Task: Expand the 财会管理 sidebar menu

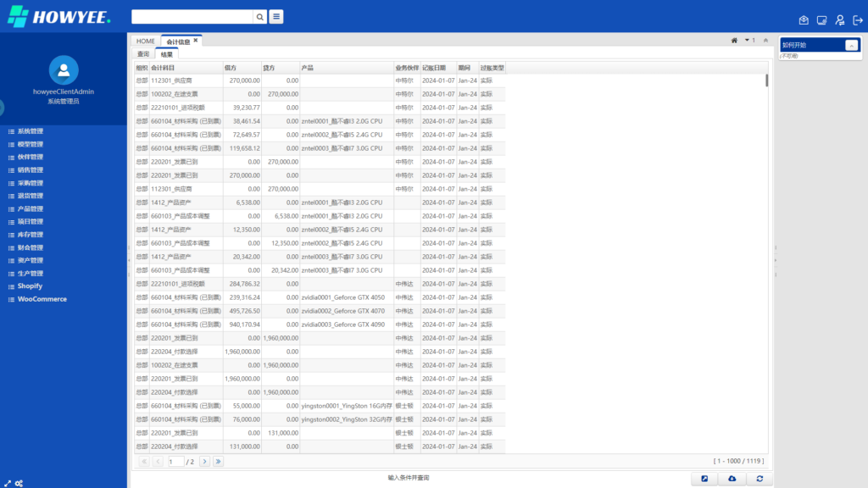Action: coord(30,247)
